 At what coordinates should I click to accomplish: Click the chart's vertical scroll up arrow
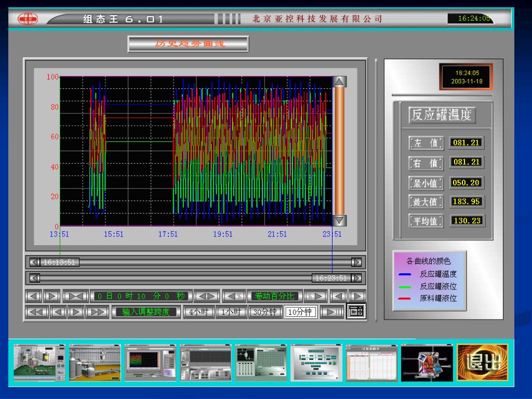point(339,82)
